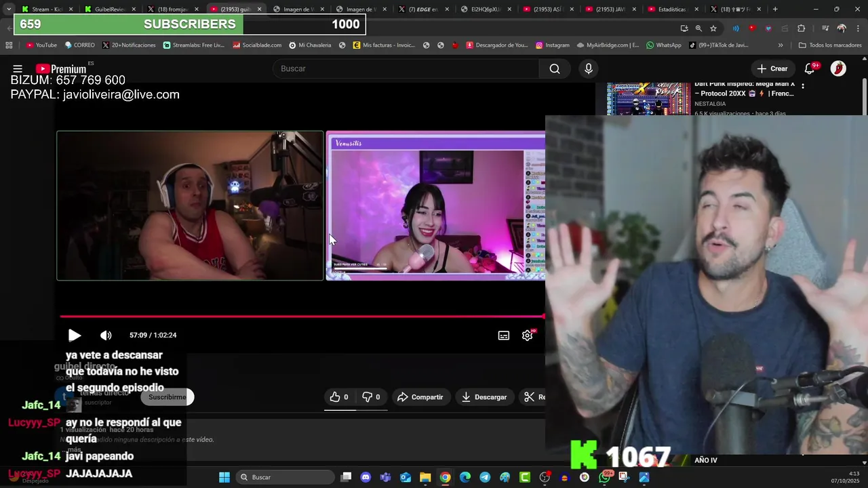Open the Streamlabs: Free Liv bookmark
Viewport: 868px width, 488px height.
point(193,45)
